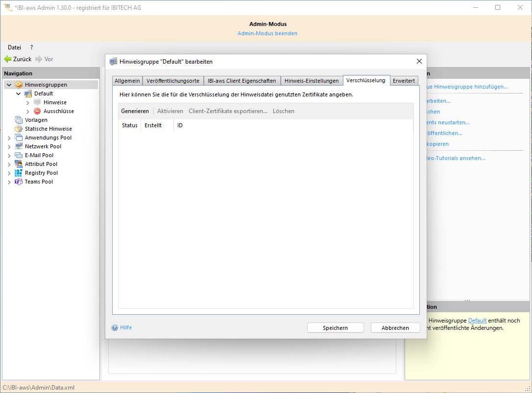Open the Veröffentlichungsorte tab
The height and width of the screenshot is (393, 532).
point(173,81)
